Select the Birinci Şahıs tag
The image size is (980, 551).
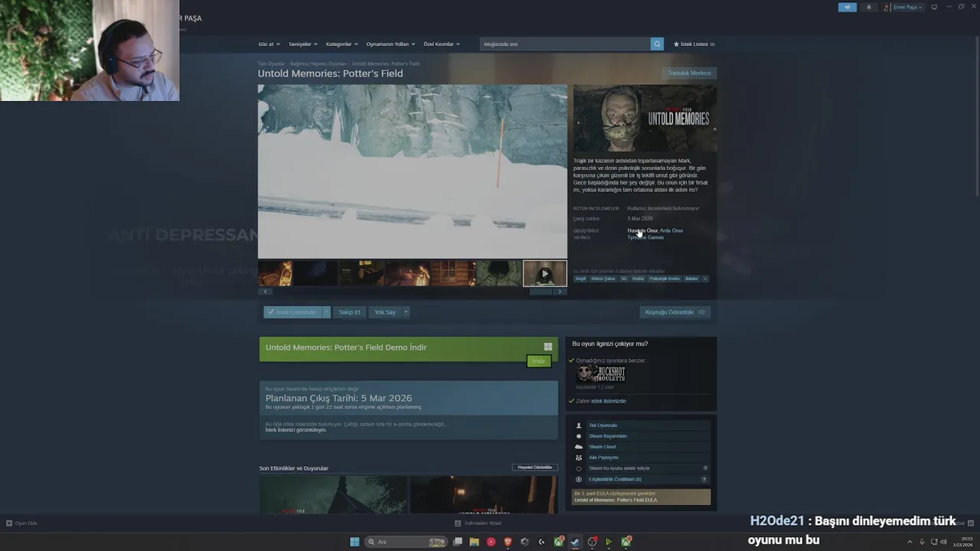pyautogui.click(x=603, y=279)
